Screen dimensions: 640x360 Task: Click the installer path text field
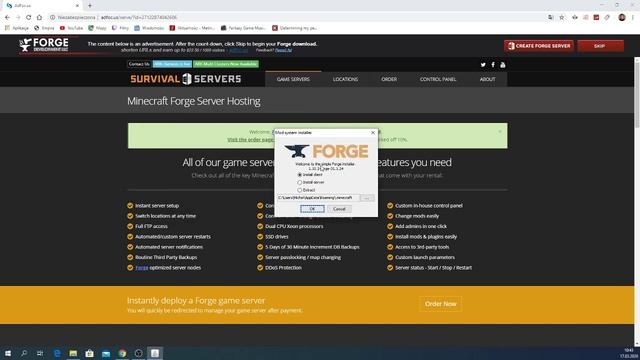point(318,198)
